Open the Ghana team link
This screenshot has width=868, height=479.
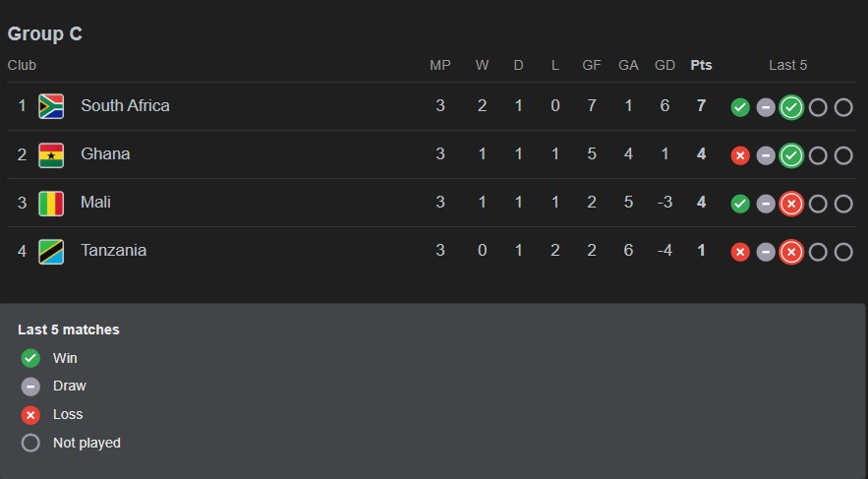[105, 153]
